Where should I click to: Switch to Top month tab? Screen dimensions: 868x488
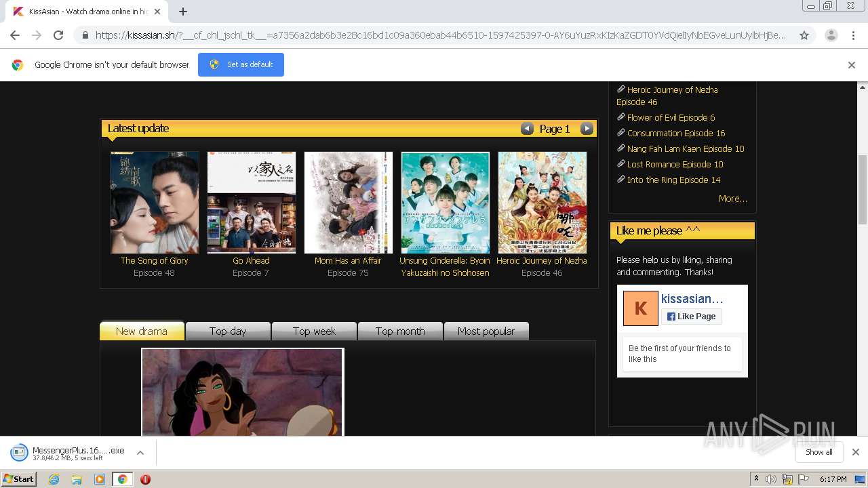400,331
